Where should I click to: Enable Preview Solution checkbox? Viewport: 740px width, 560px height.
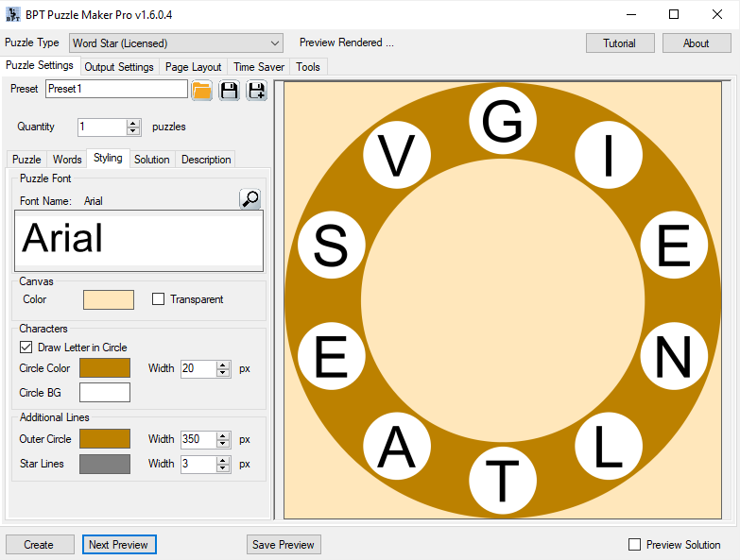635,545
